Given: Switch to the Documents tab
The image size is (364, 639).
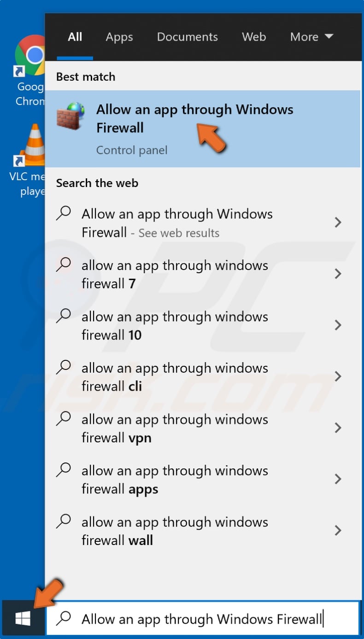Looking at the screenshot, I should click(x=187, y=37).
